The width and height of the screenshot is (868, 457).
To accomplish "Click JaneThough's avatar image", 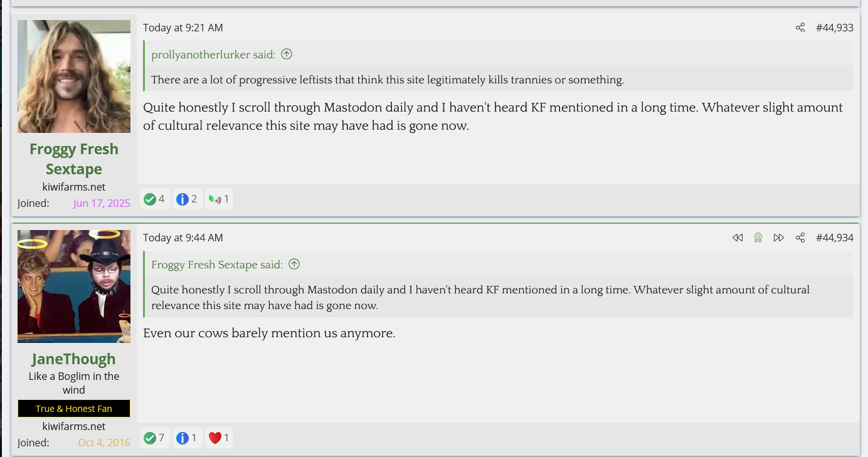I will coord(74,286).
